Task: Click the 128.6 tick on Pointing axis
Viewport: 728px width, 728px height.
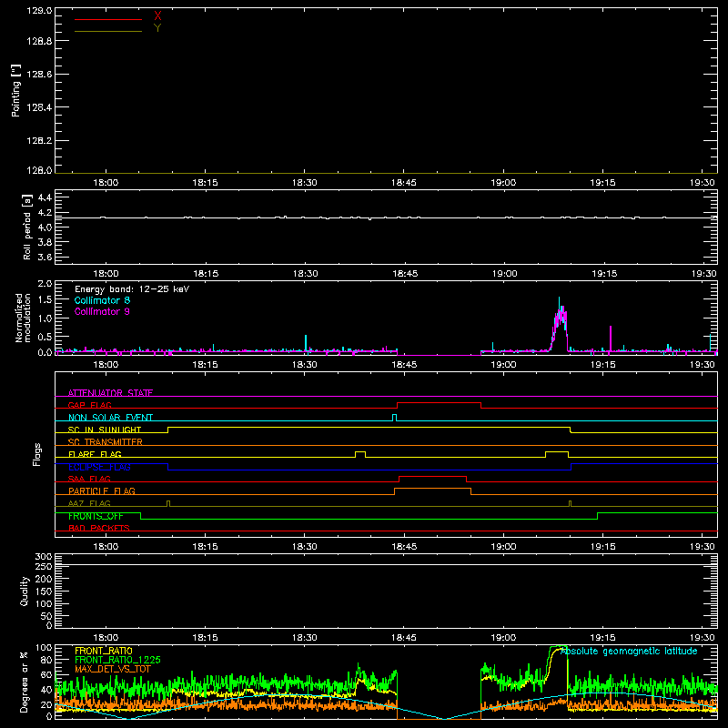Action: pyautogui.click(x=39, y=74)
